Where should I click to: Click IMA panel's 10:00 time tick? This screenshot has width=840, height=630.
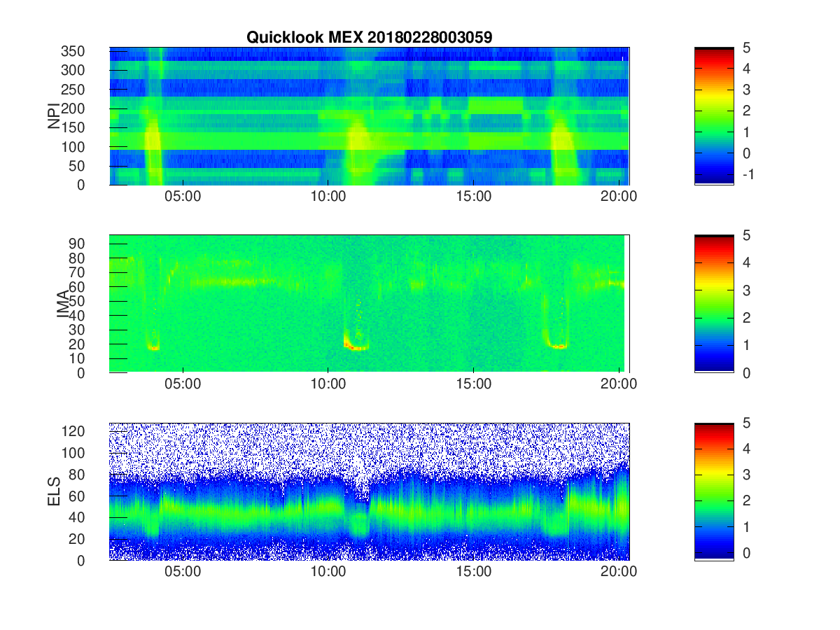pyautogui.click(x=328, y=384)
